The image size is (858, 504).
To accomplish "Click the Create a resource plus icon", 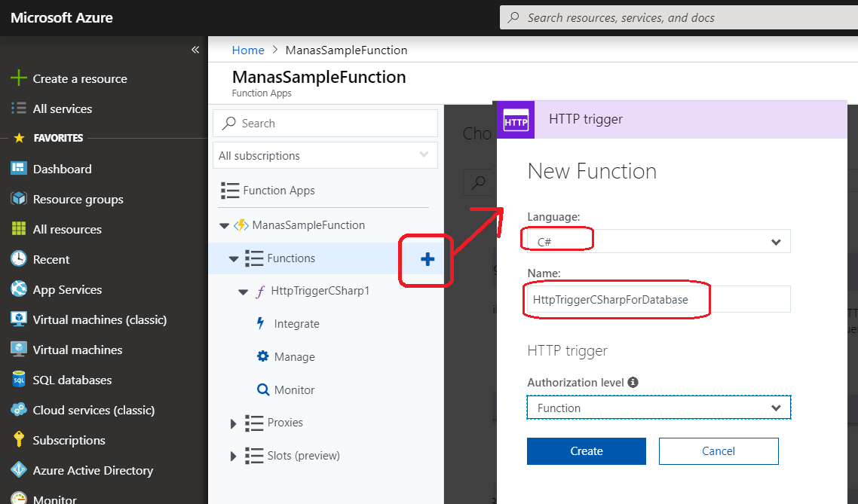I will (19, 78).
